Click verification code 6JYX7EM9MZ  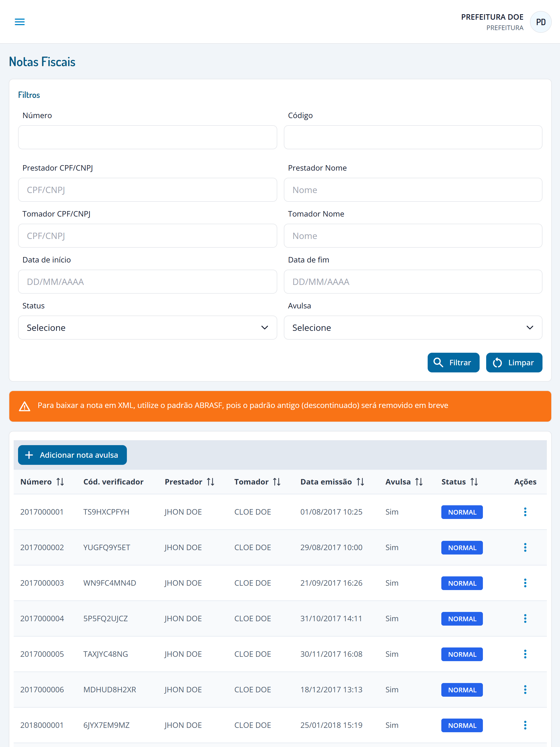(106, 725)
